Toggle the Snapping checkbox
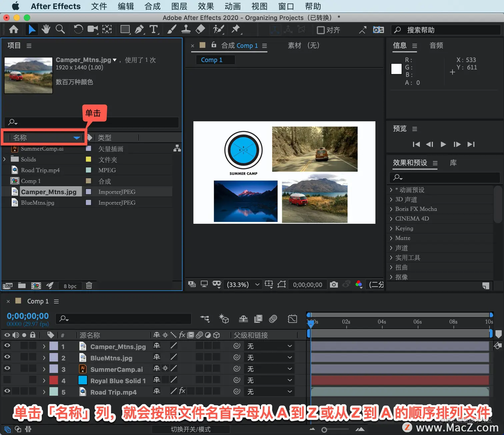 click(321, 30)
